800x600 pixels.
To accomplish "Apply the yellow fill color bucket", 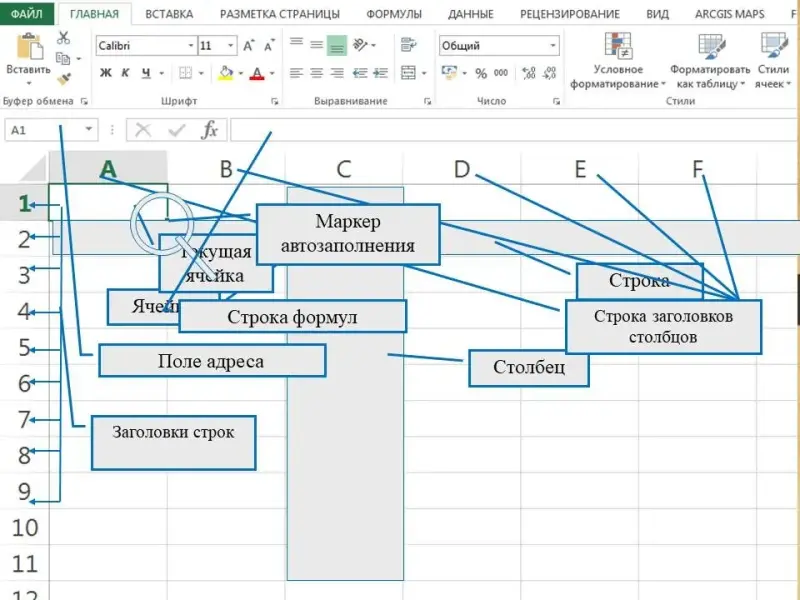I will coord(224,73).
